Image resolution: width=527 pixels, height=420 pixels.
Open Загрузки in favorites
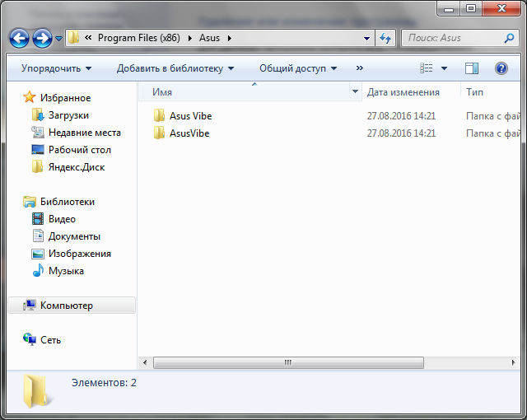(x=68, y=115)
